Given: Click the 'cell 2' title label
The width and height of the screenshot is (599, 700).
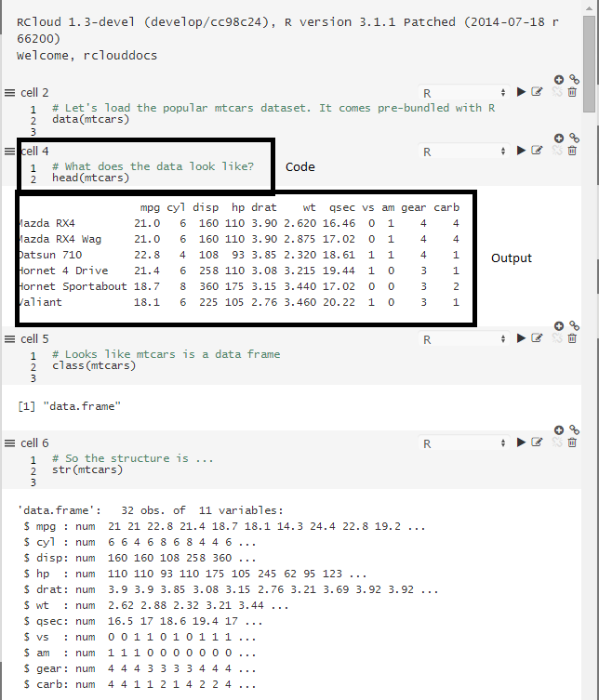Looking at the screenshot, I should click(x=34, y=92).
